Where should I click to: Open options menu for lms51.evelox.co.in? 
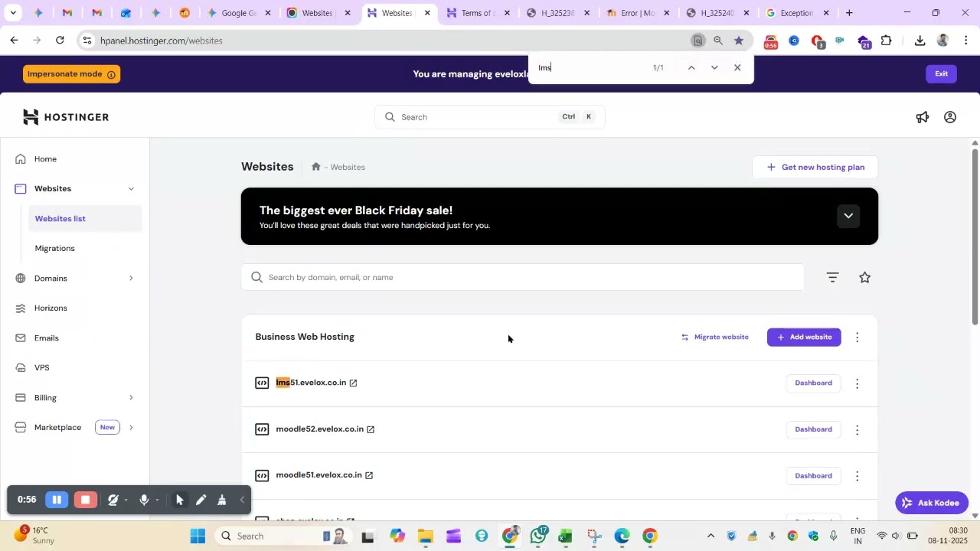tap(857, 383)
